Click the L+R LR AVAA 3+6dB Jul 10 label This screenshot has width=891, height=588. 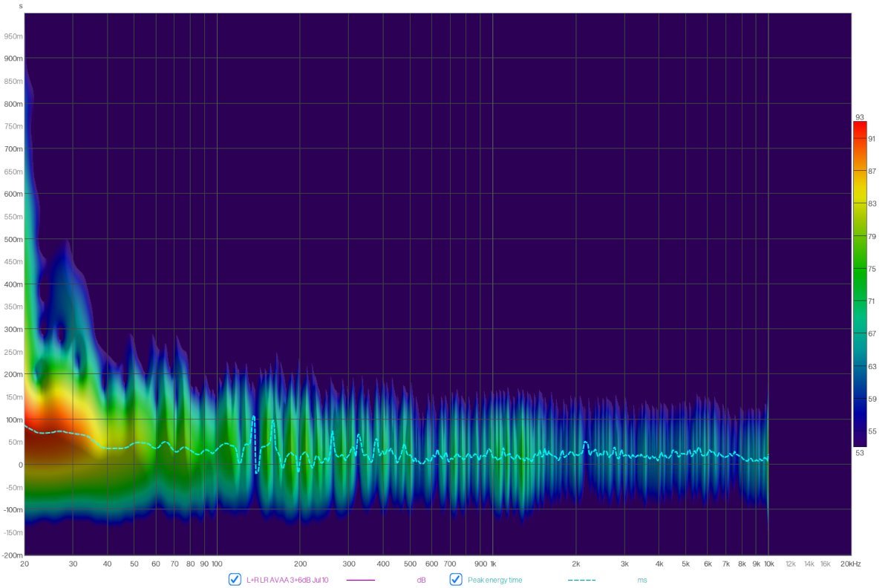pyautogui.click(x=287, y=580)
